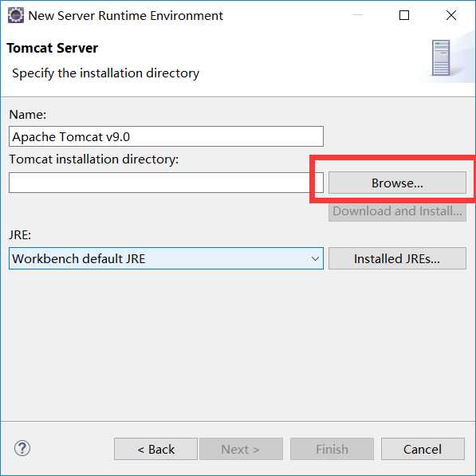Maximize the New Server Runtime Environment window

coord(404,15)
